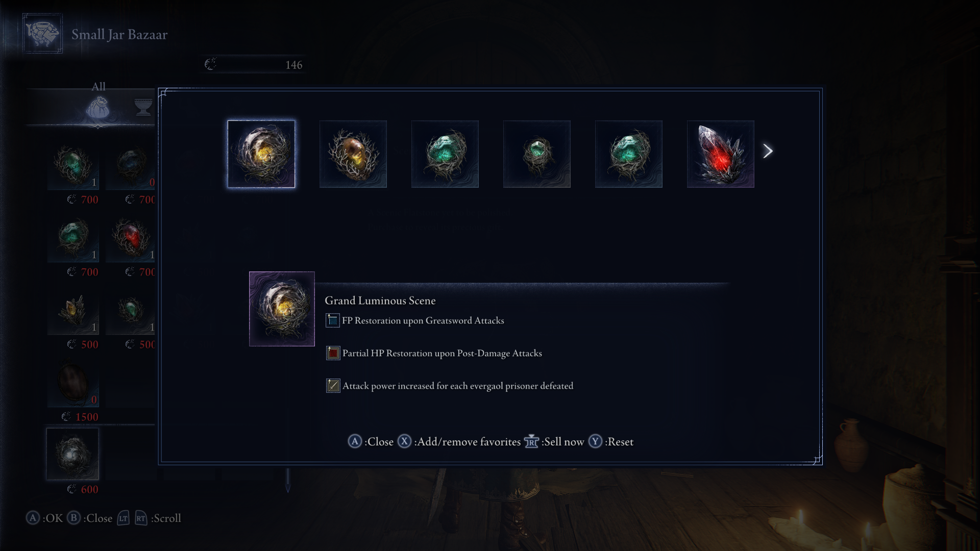
Task: Click the murk currency counter showing 146
Action: coord(254,64)
